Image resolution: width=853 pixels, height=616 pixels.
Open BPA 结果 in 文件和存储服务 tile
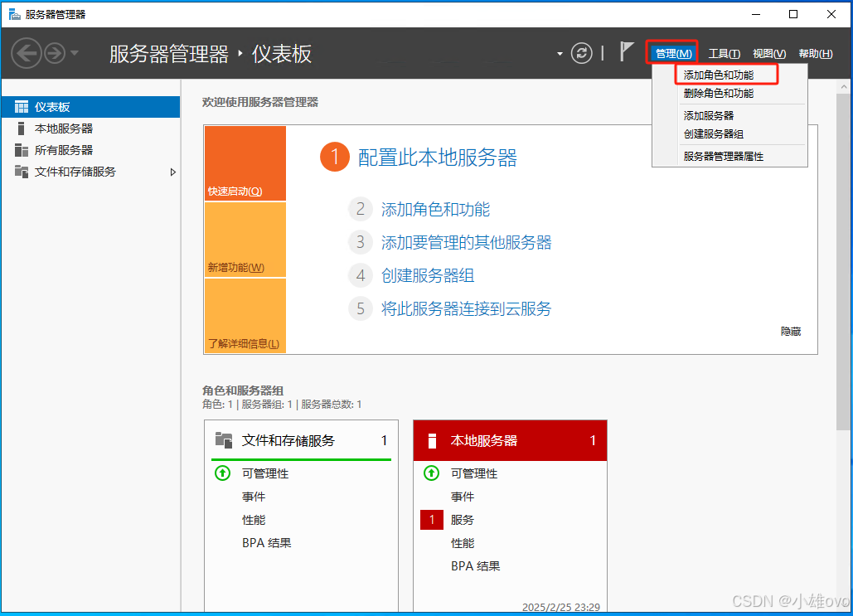coord(267,542)
